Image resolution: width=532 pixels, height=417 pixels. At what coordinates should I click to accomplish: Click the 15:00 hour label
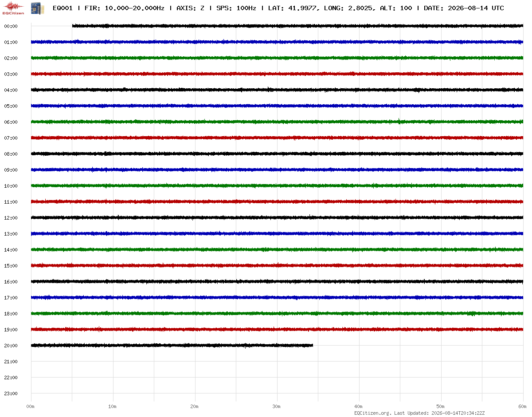click(x=11, y=266)
